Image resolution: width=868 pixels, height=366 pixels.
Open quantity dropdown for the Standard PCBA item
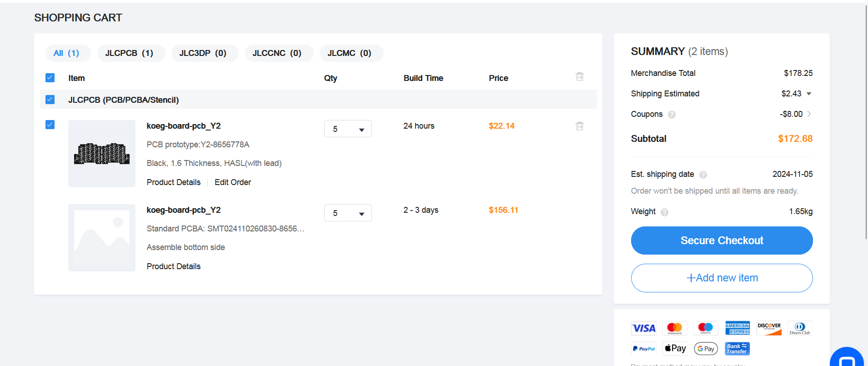(x=348, y=213)
